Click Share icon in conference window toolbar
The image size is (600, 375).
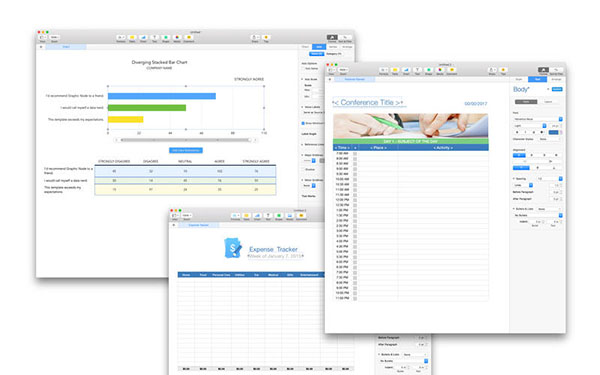[x=492, y=70]
